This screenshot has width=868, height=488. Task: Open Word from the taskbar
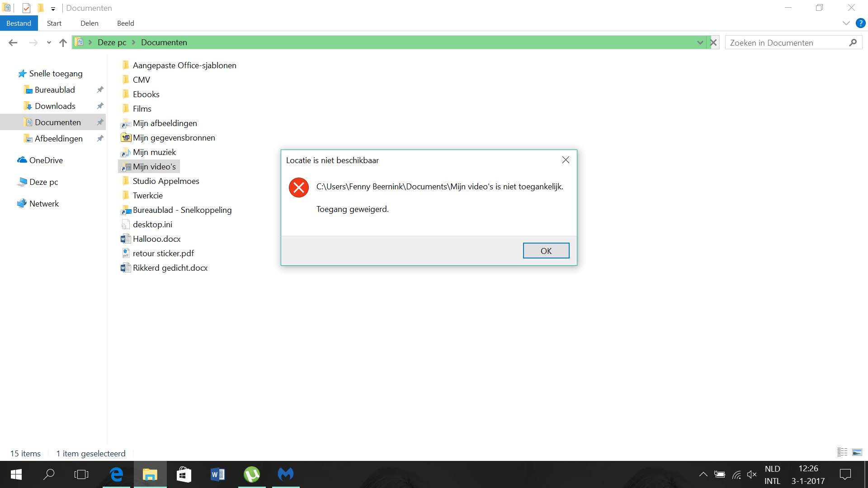[x=217, y=474]
